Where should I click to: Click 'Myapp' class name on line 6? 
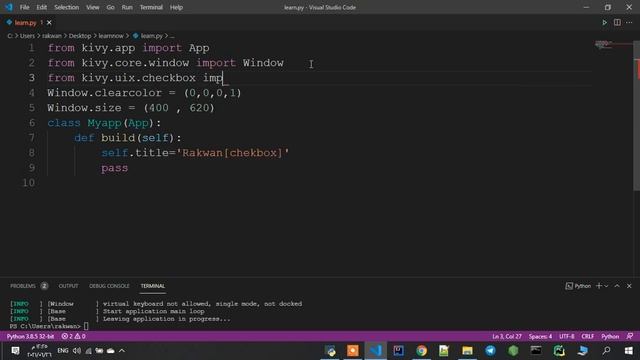tap(104, 123)
